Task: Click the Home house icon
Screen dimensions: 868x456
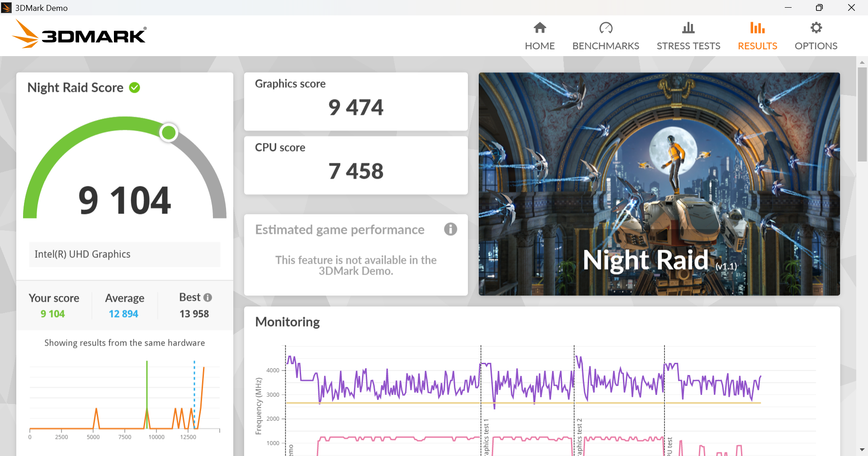Action: pos(540,28)
